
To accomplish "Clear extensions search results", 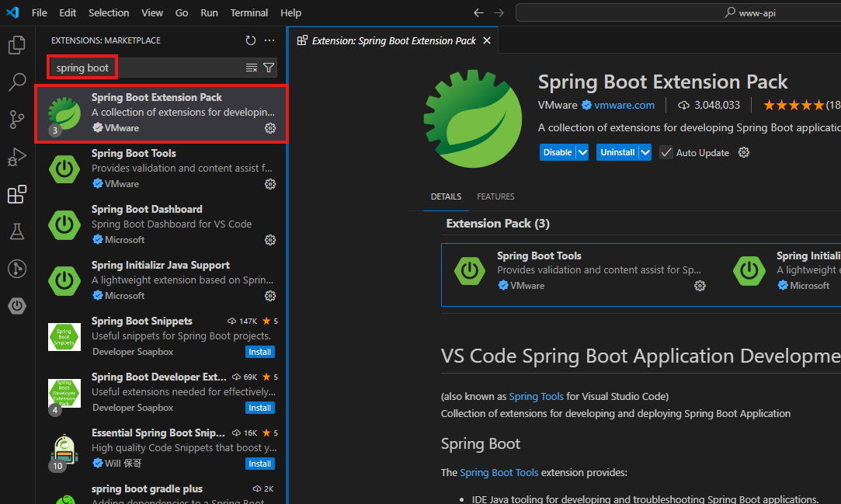I will (252, 68).
